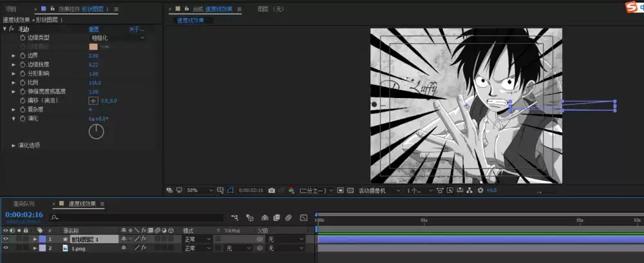The width and height of the screenshot is (644, 263).
Task: Toggle the mask and shape path visibility icon
Action: 230,190
